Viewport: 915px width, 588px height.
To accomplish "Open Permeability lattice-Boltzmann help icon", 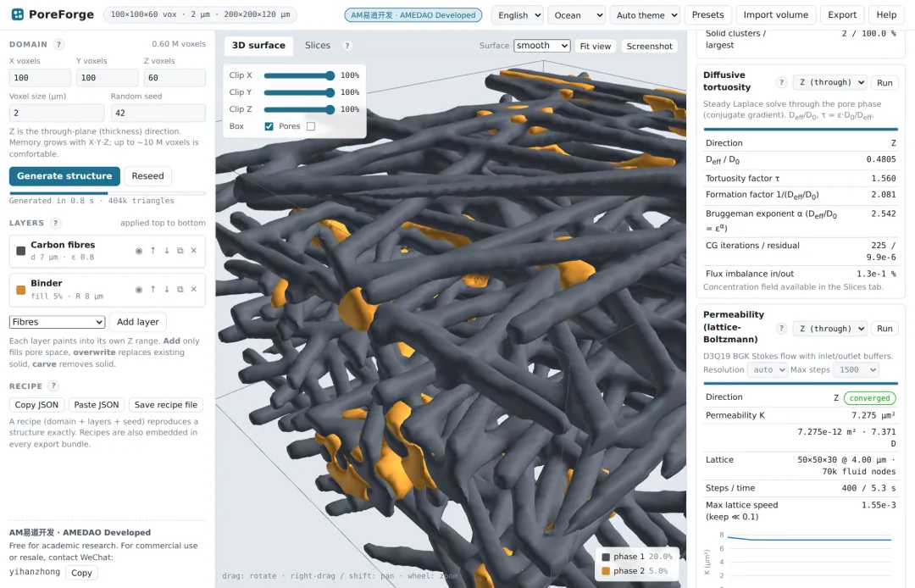I will (x=782, y=329).
